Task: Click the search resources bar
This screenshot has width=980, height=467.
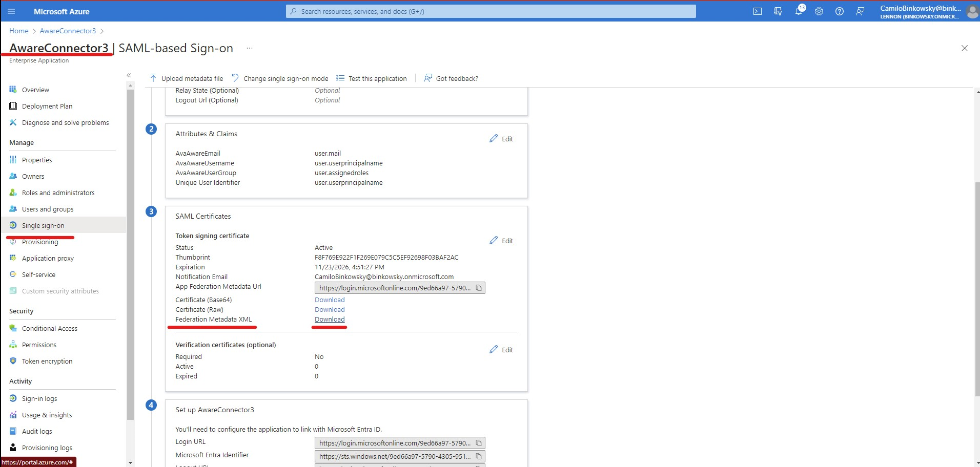Action: (491, 11)
